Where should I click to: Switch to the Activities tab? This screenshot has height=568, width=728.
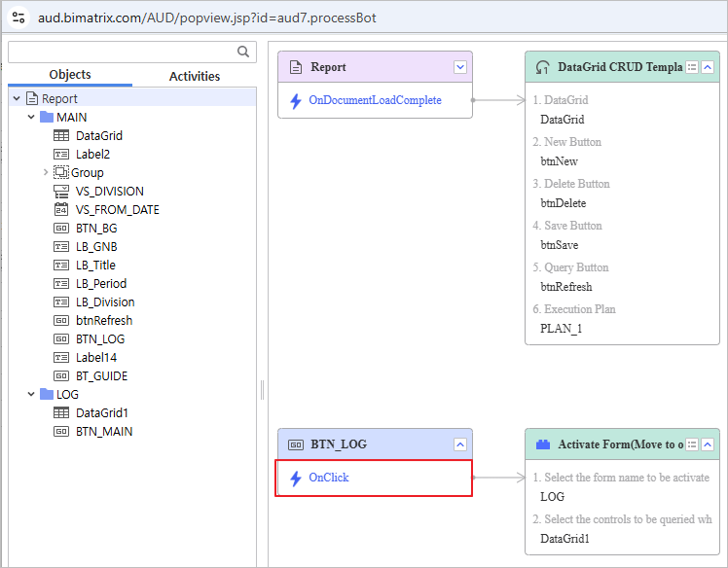click(195, 76)
